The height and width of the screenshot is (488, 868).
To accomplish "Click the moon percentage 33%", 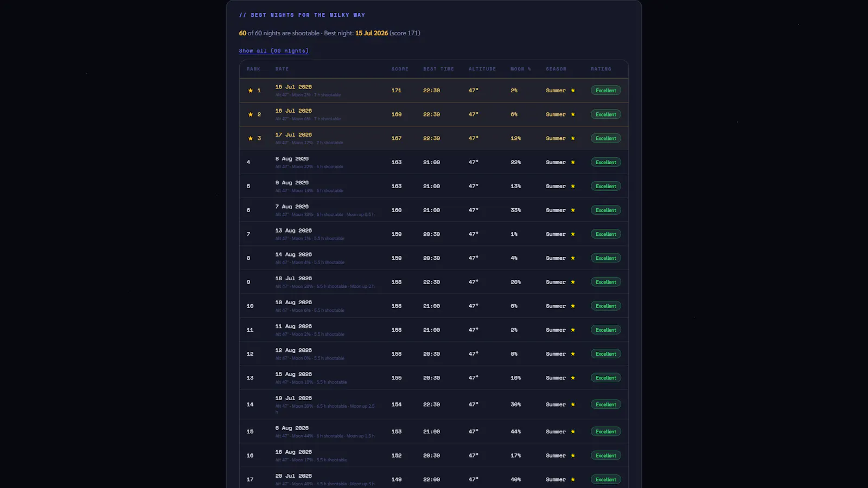I will pos(515,210).
